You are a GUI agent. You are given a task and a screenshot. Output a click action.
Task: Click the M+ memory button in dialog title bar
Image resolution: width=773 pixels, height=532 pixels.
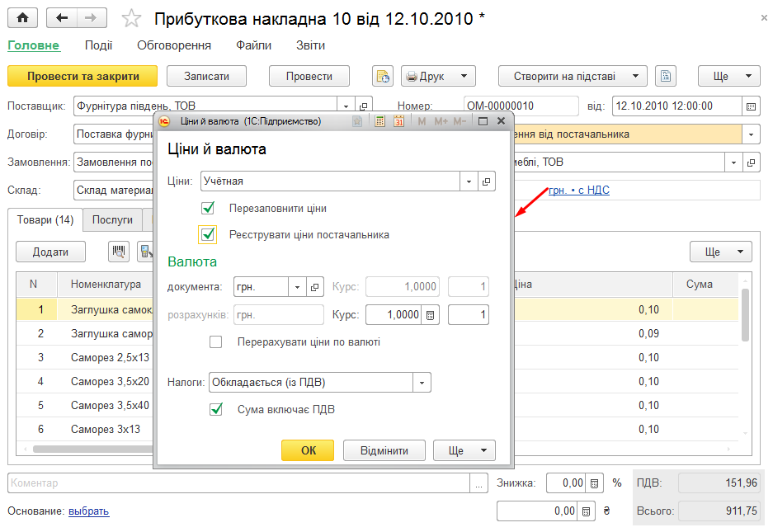point(441,121)
